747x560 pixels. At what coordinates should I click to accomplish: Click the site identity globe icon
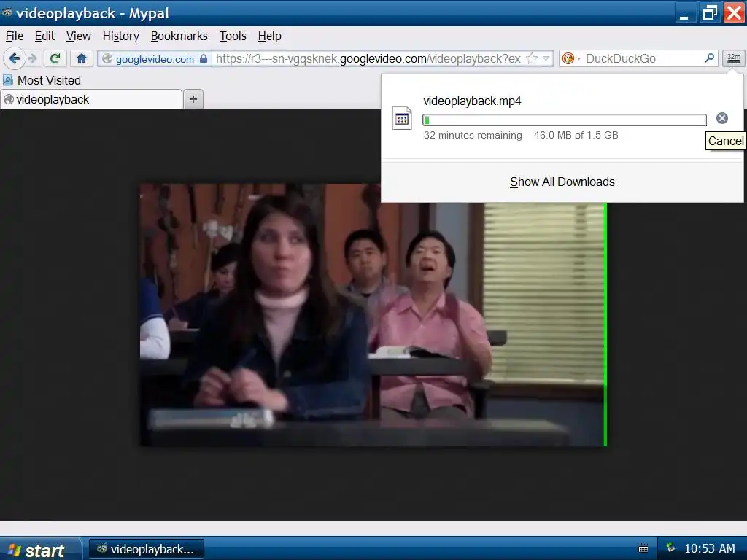[107, 58]
